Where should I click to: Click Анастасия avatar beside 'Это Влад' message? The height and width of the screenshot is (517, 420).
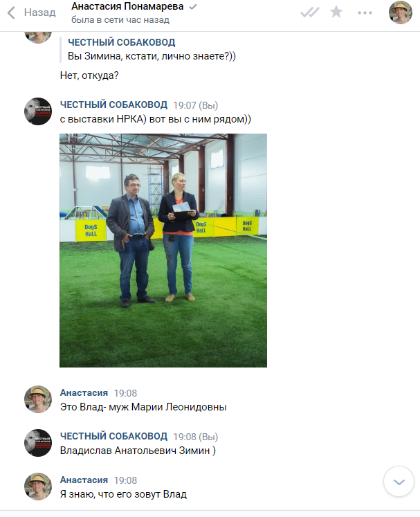[38, 399]
